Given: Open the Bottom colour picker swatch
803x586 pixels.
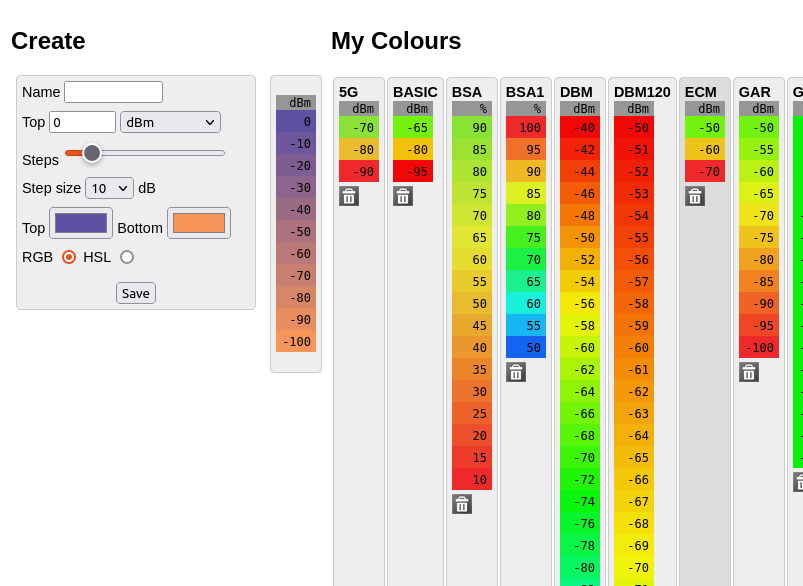Looking at the screenshot, I should (199, 223).
